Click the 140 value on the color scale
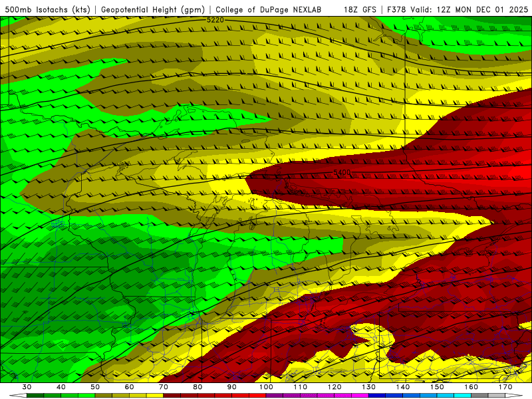Image resolution: width=532 pixels, height=399 pixels. pos(403,387)
